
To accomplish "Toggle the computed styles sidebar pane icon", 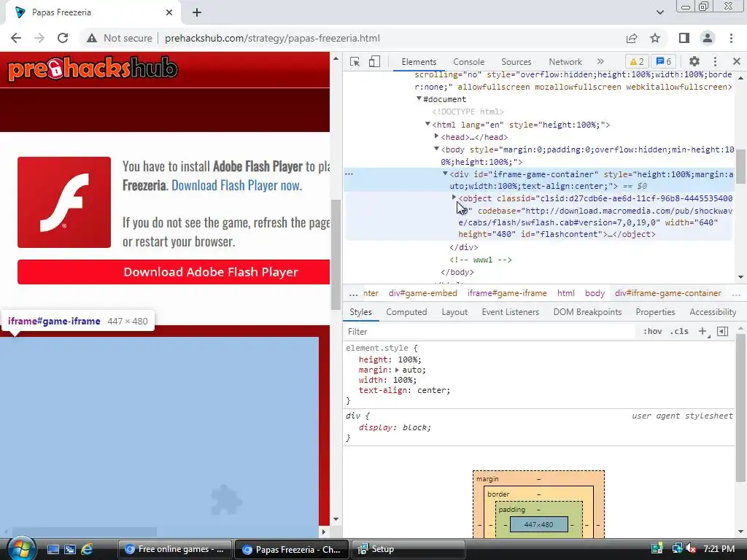I will [x=722, y=332].
